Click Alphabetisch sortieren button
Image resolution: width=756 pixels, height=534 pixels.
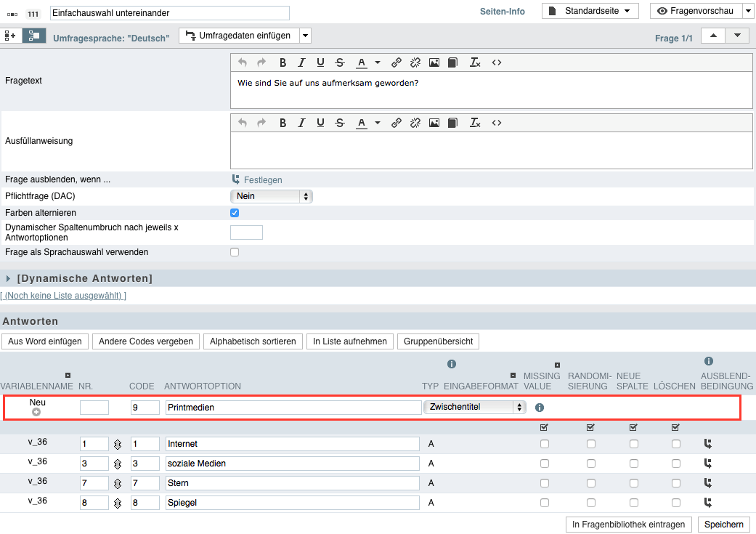(x=253, y=341)
